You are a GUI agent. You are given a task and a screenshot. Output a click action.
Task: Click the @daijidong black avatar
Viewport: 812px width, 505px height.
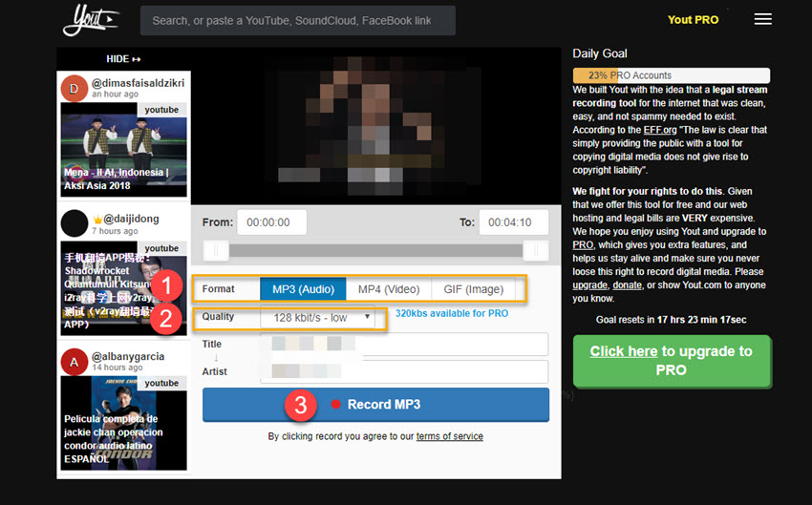[75, 223]
